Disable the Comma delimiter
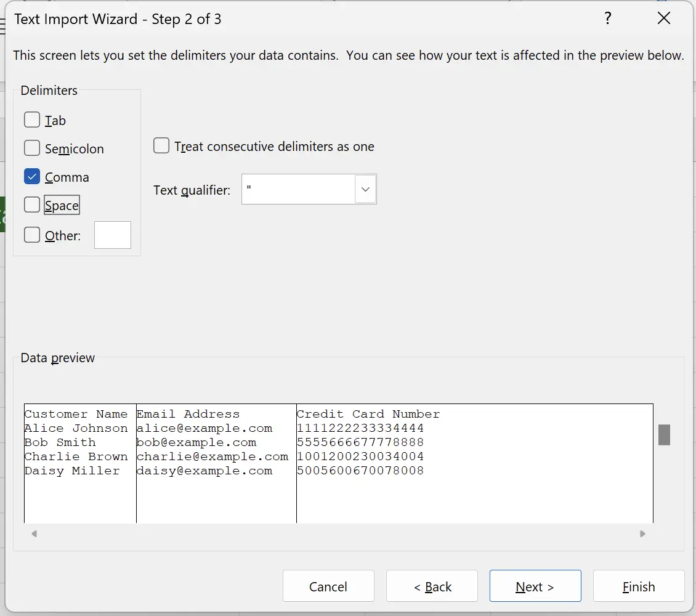The image size is (696, 616). [32, 176]
